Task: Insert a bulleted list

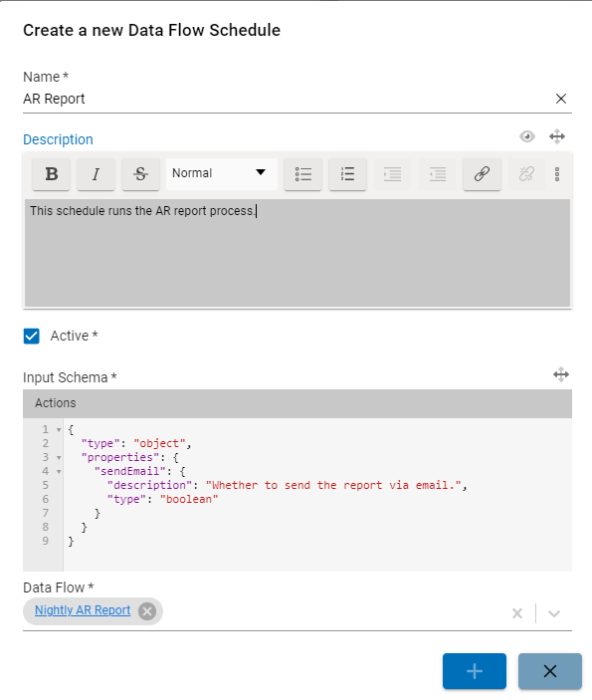Action: (302, 174)
